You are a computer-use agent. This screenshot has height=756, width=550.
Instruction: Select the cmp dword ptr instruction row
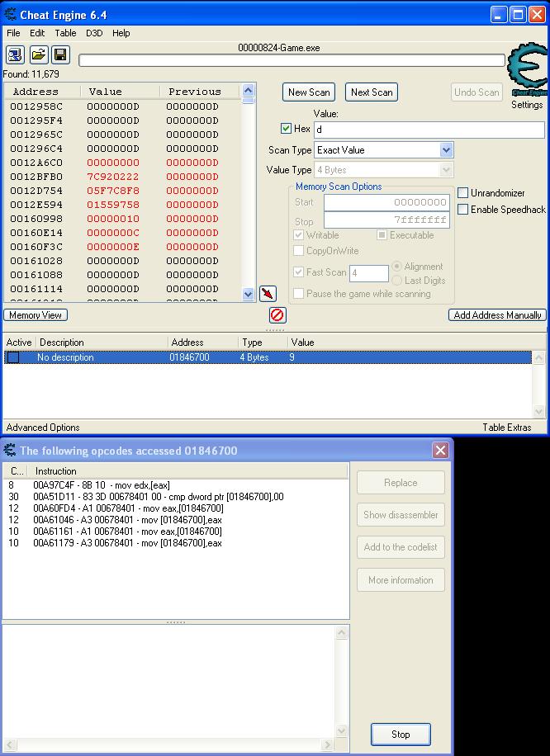[159, 497]
